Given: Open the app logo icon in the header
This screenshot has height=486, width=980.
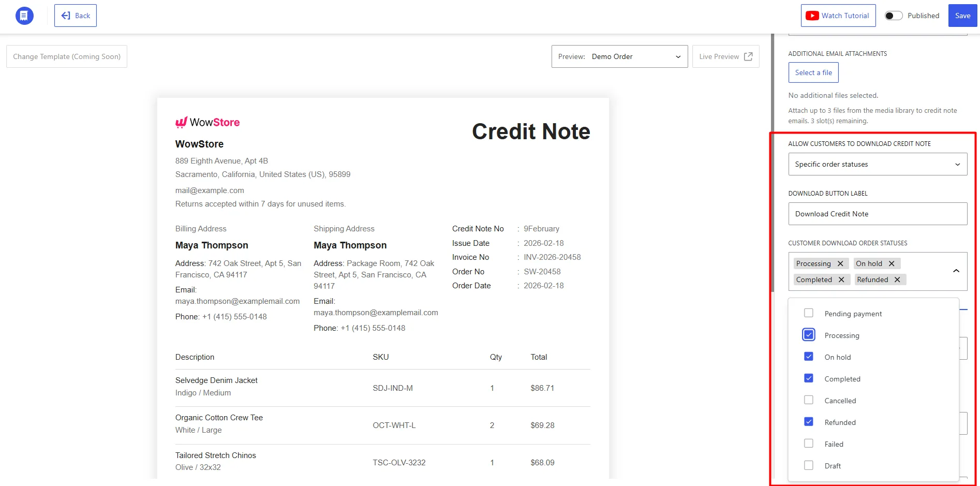Looking at the screenshot, I should pos(24,16).
